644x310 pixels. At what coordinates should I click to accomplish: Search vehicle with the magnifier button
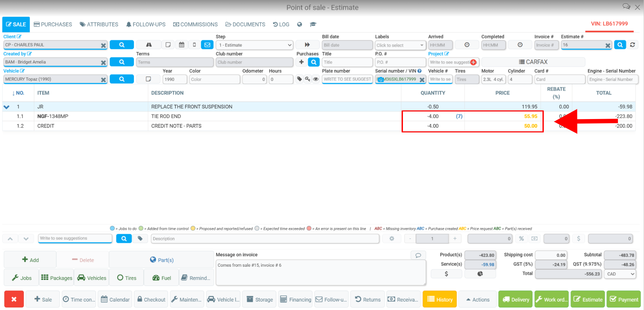(122, 79)
